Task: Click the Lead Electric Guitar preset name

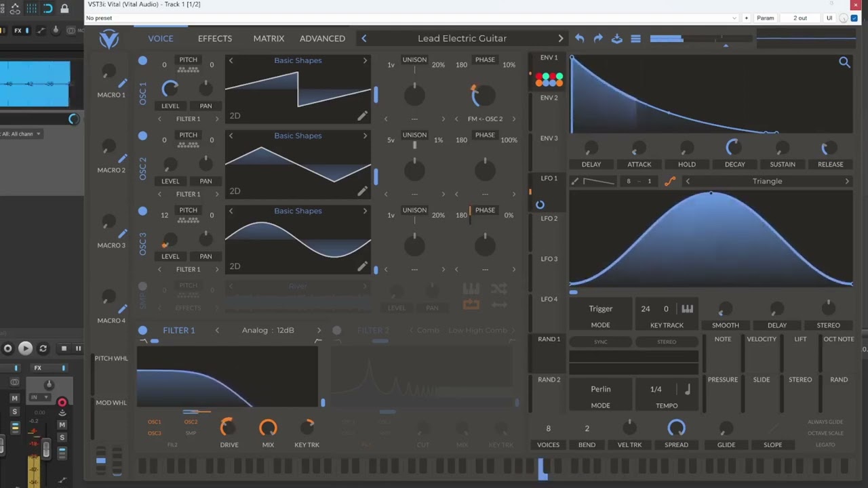Action: tap(462, 39)
